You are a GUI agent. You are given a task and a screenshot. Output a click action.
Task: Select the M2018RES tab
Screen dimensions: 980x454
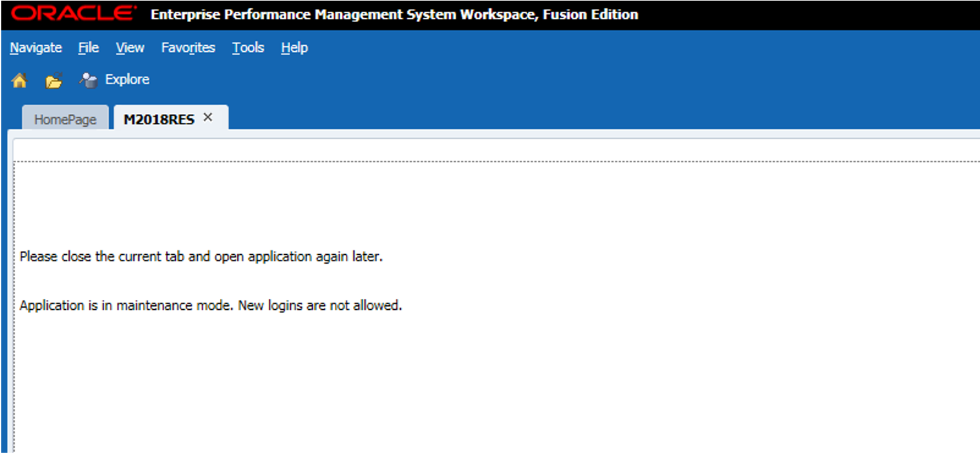click(159, 120)
